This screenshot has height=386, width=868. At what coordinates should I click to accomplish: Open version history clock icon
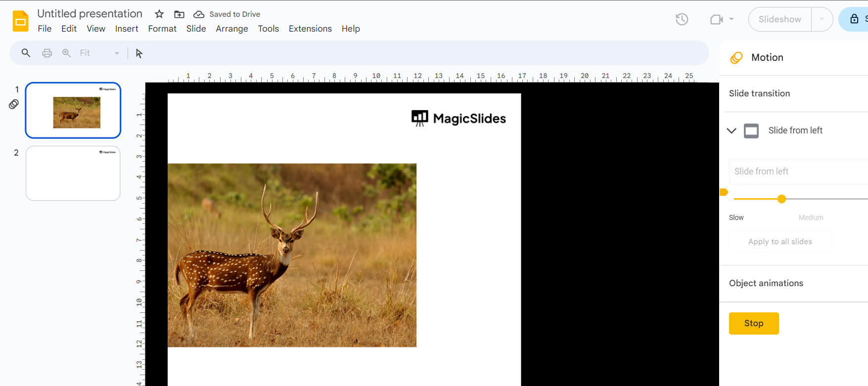point(682,19)
